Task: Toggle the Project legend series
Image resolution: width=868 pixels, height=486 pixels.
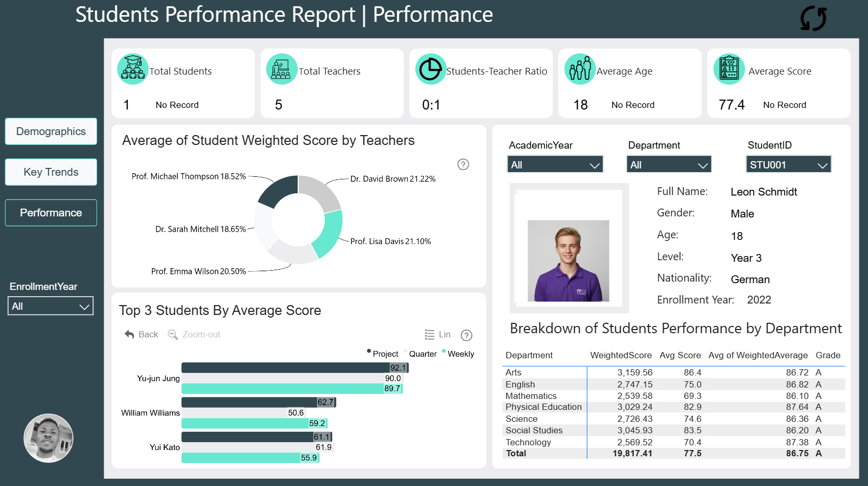Action: pyautogui.click(x=383, y=354)
